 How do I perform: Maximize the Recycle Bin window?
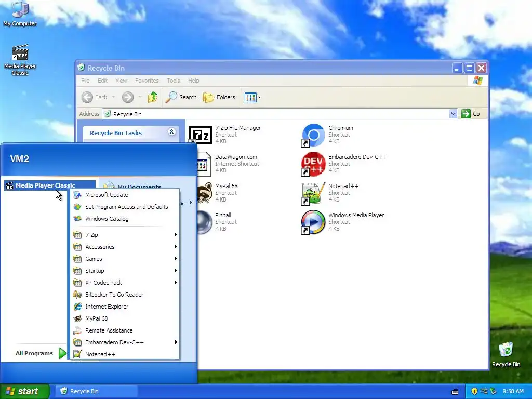469,68
